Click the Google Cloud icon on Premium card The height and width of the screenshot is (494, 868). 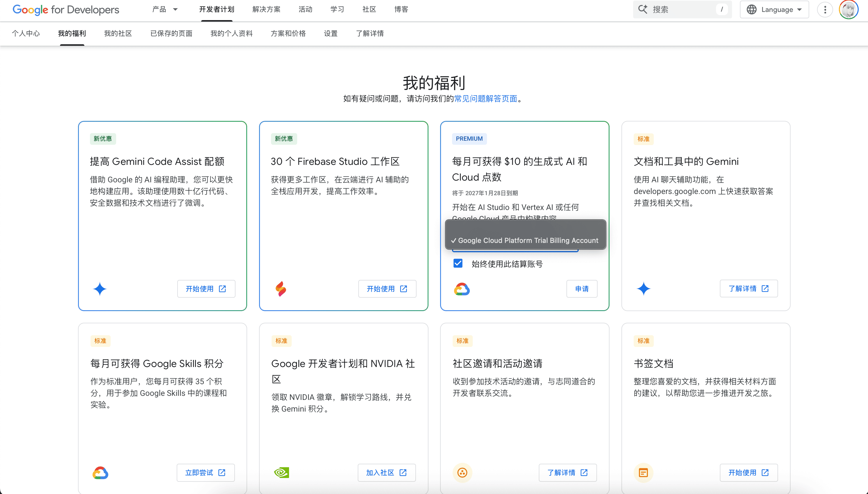tap(462, 289)
